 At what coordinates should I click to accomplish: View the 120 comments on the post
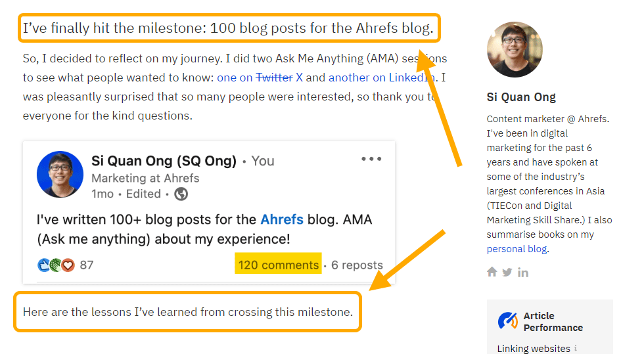(x=279, y=265)
